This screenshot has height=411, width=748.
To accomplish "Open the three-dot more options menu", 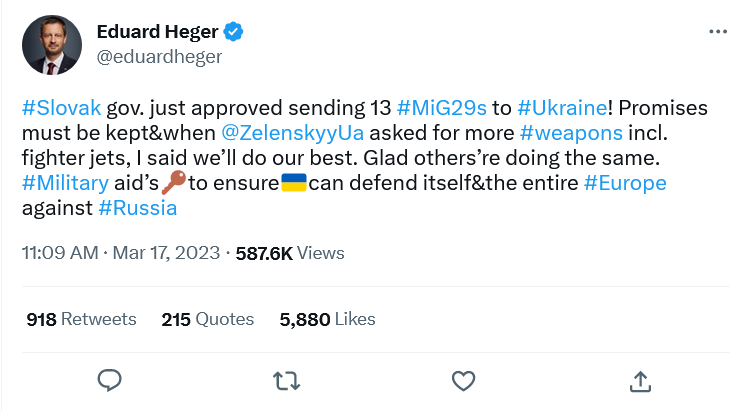I will pyautogui.click(x=718, y=32).
